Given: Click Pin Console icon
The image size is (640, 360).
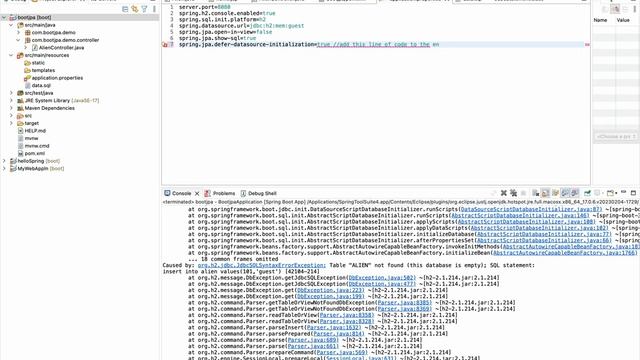Looking at the screenshot, I should pos(587,193).
